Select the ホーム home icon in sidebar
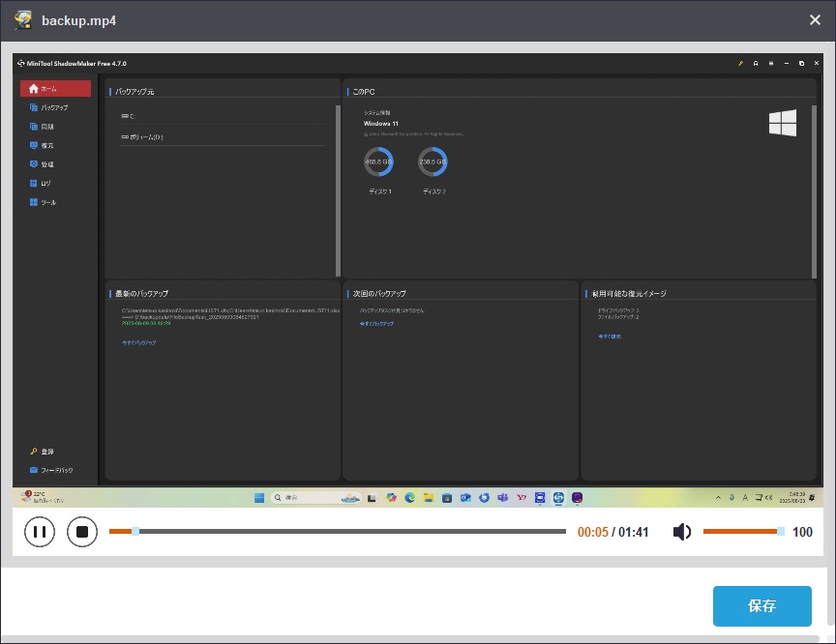 click(x=34, y=89)
